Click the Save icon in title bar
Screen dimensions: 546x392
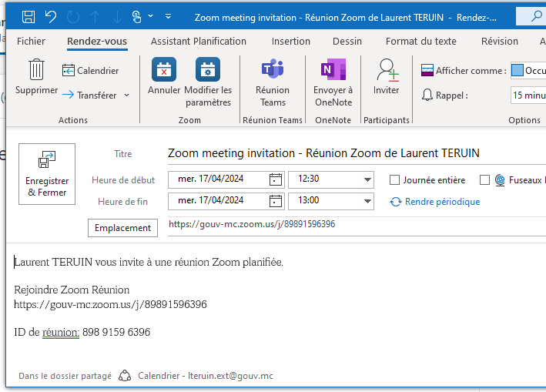tap(28, 16)
